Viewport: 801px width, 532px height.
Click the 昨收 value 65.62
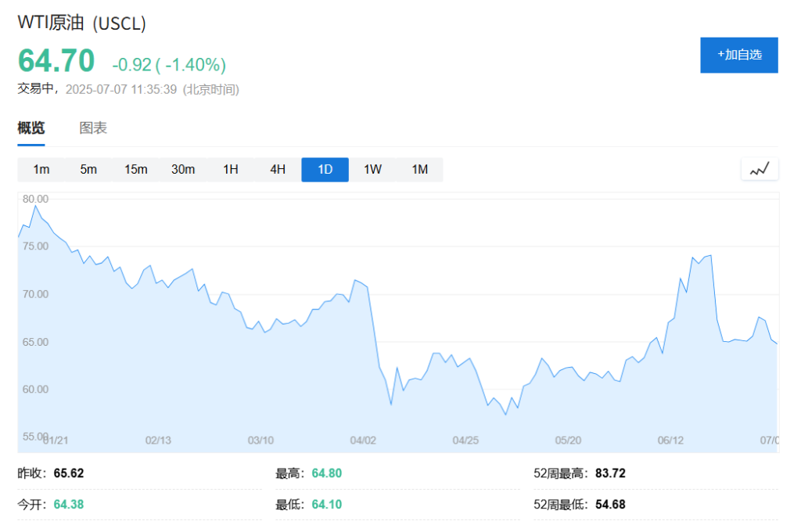click(x=69, y=473)
